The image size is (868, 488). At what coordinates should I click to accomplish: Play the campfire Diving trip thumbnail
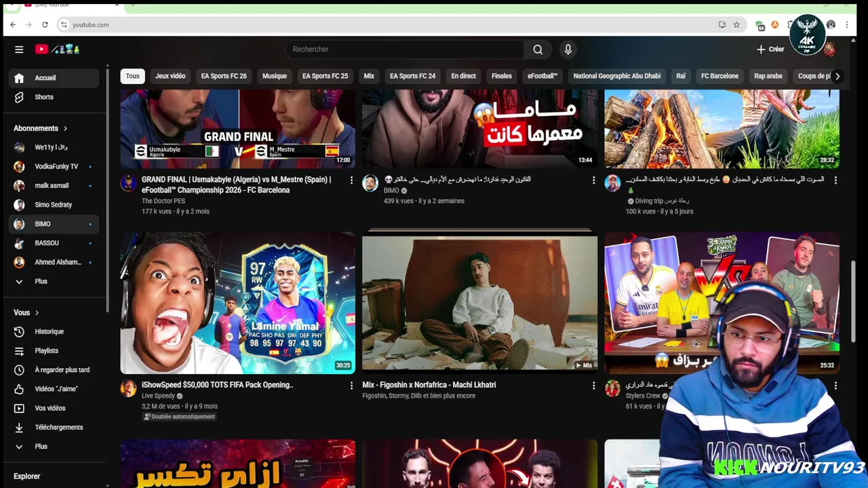[x=722, y=129]
